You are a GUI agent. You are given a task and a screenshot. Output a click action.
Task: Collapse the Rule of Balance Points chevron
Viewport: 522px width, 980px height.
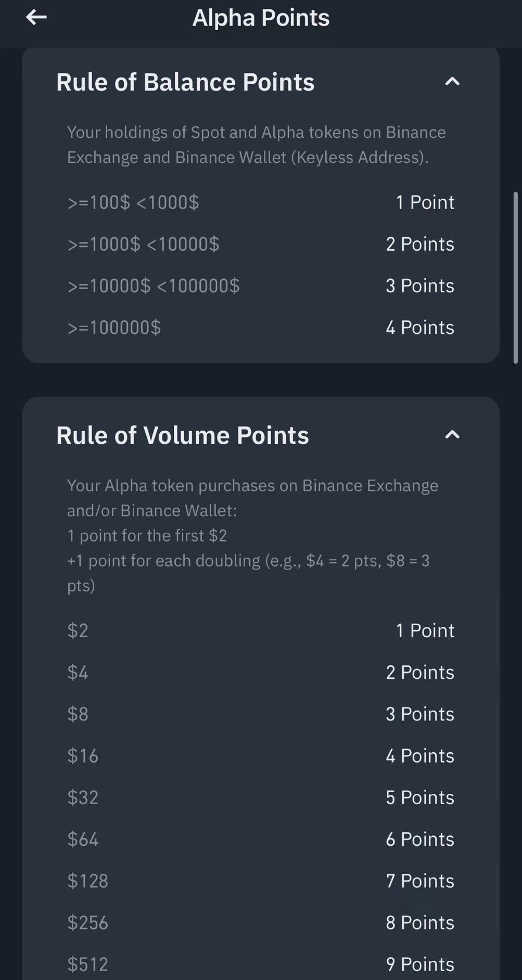tap(452, 82)
